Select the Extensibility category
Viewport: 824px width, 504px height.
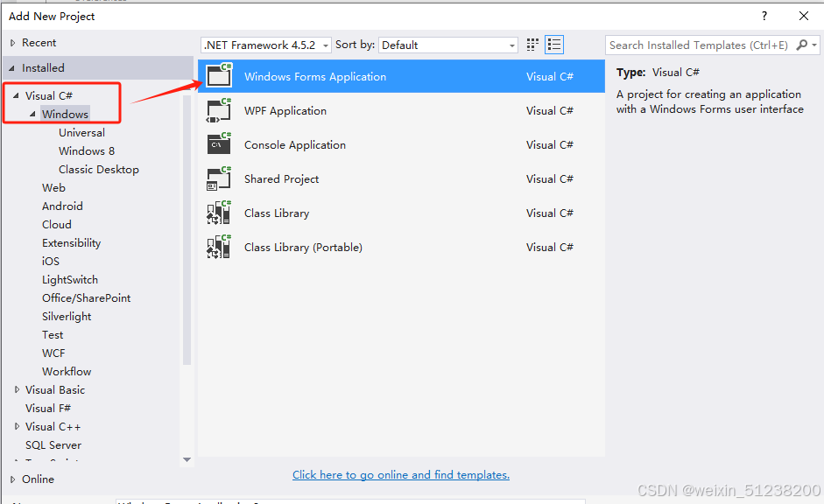click(71, 242)
